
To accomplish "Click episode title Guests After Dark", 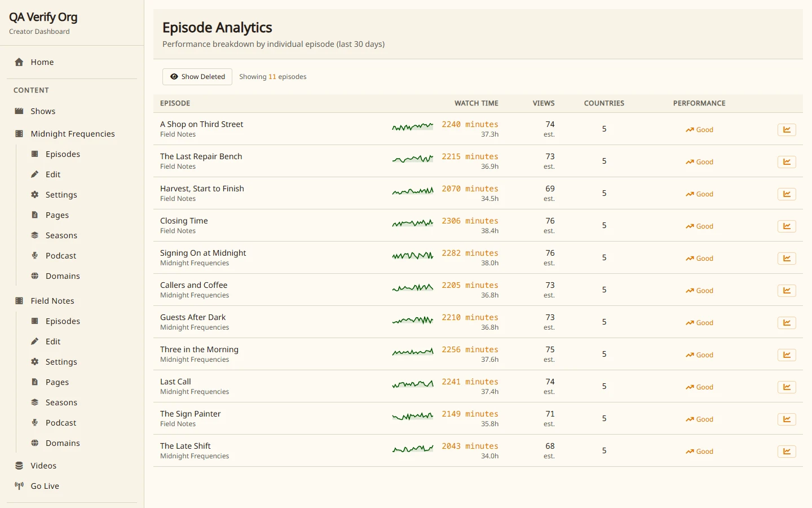I will point(193,317).
